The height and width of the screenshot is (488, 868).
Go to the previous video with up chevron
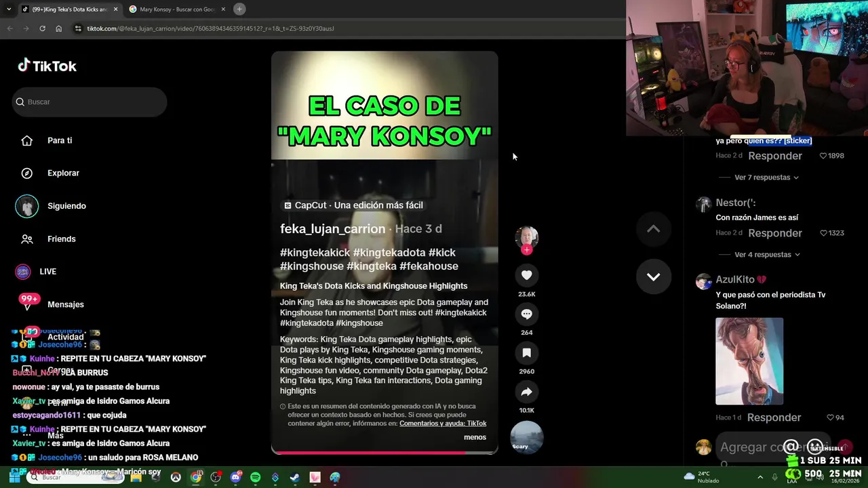[653, 229]
